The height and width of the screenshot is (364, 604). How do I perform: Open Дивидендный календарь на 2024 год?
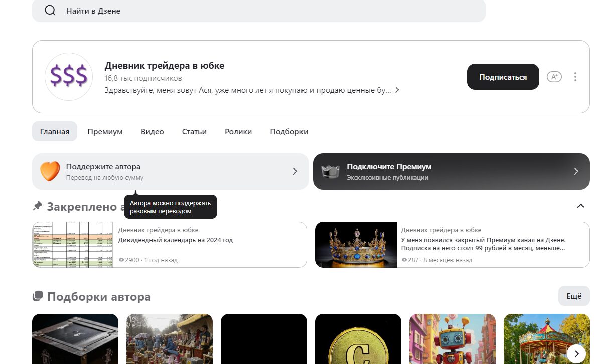176,240
